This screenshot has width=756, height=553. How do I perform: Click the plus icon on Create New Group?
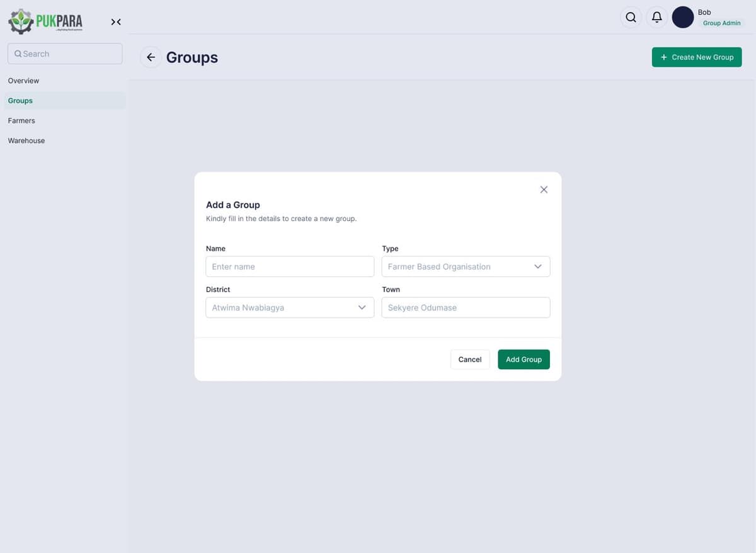663,57
